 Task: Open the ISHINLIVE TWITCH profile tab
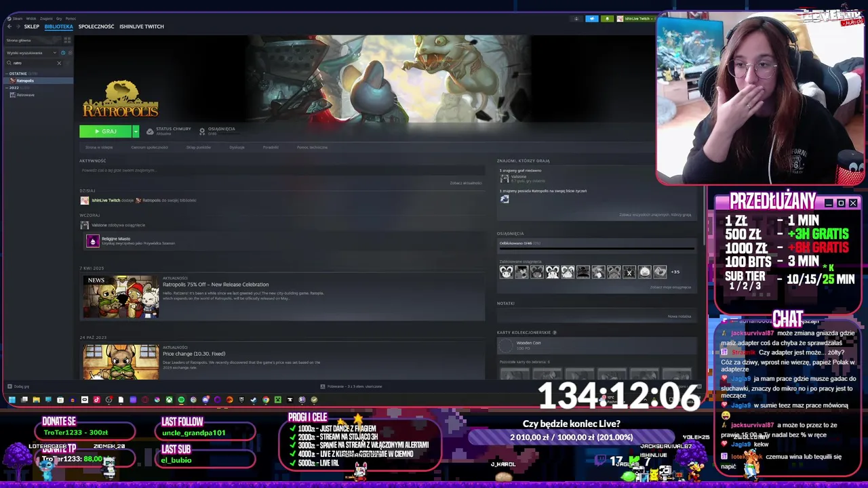[142, 26]
